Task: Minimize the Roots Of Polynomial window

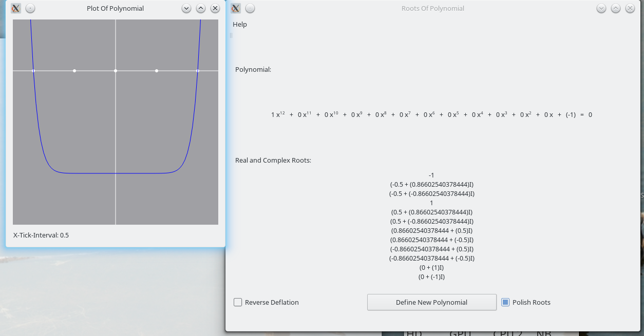Action: coord(601,8)
